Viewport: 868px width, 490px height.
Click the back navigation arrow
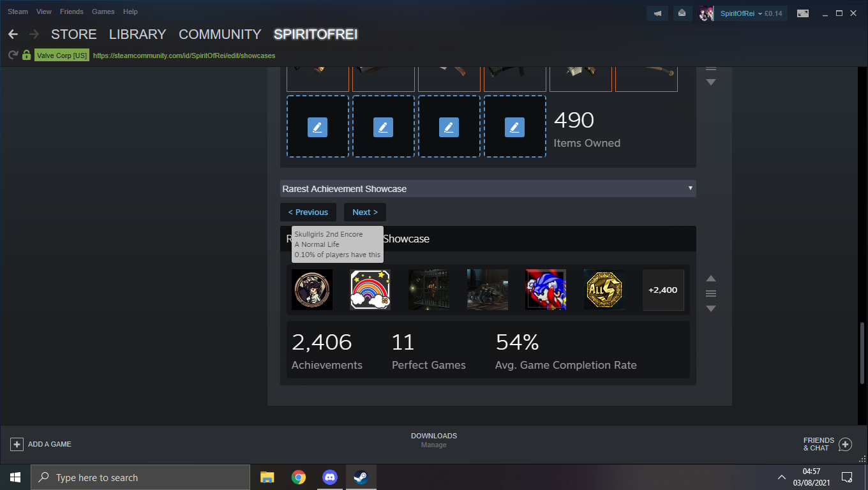point(13,34)
